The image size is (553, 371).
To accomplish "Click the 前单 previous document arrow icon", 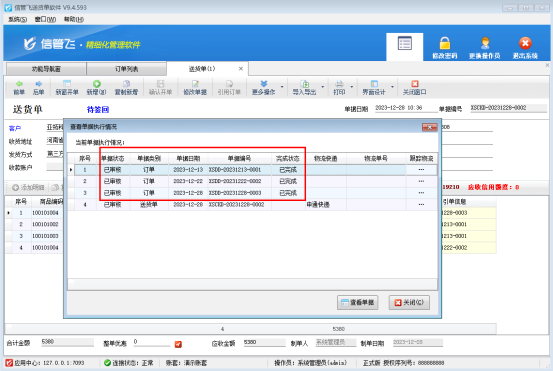I will 19,84.
